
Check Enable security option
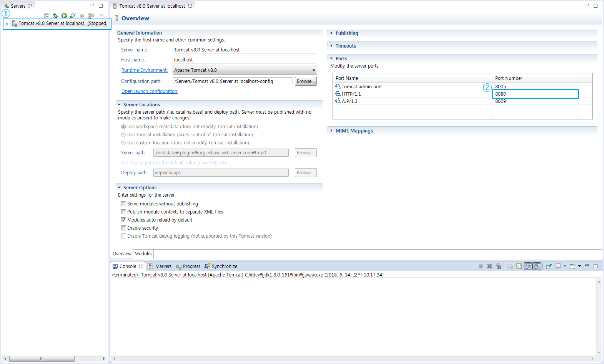click(x=123, y=228)
